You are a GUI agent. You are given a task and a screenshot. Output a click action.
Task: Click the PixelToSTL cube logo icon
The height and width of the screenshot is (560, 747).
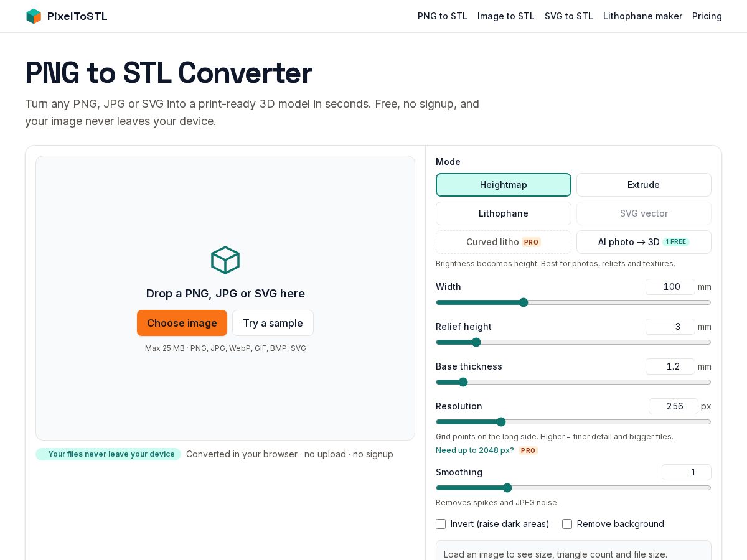click(x=34, y=16)
